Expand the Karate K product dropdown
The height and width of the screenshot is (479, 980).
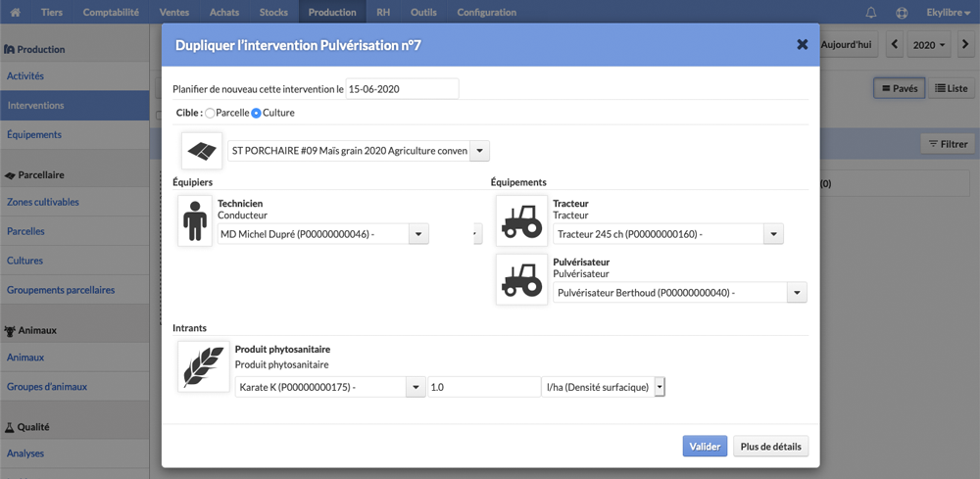[416, 387]
